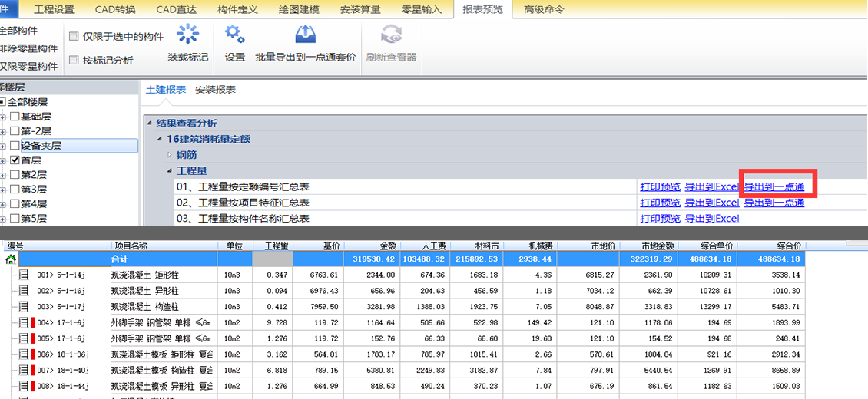Switch to CAD直达 ribbon tab
Viewport: 868px width, 399px height.
pyautogui.click(x=176, y=9)
